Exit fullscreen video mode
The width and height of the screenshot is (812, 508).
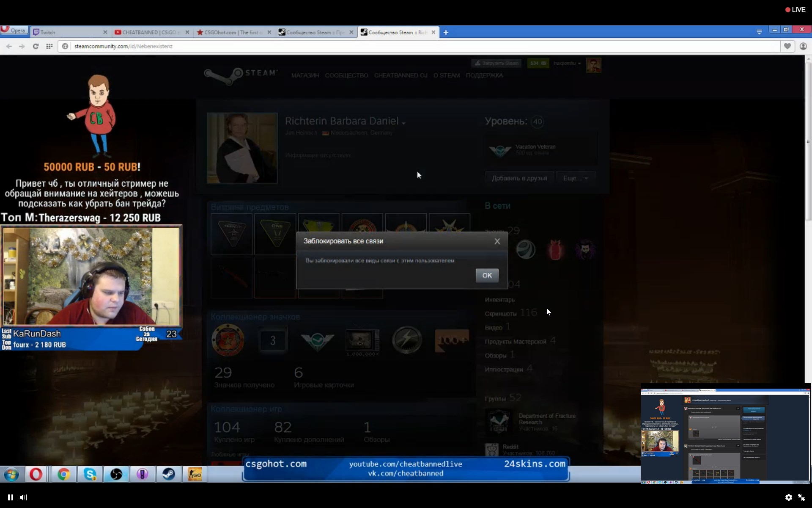tap(801, 497)
